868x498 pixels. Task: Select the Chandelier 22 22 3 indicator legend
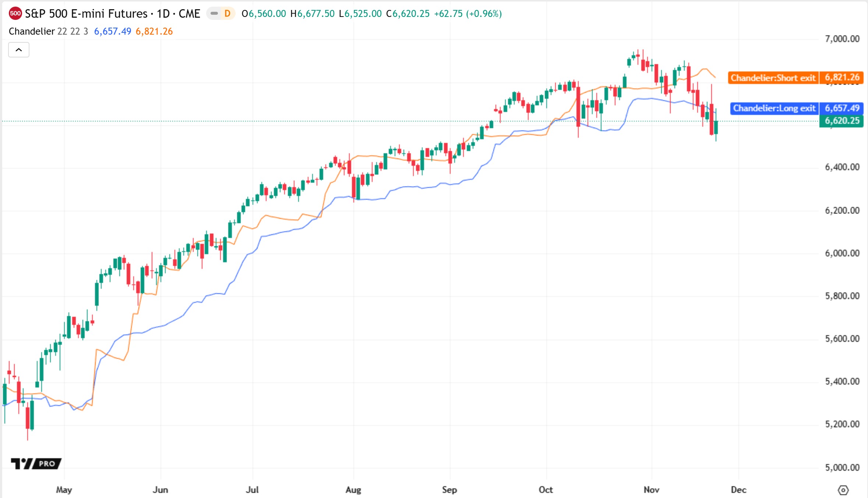click(x=48, y=31)
